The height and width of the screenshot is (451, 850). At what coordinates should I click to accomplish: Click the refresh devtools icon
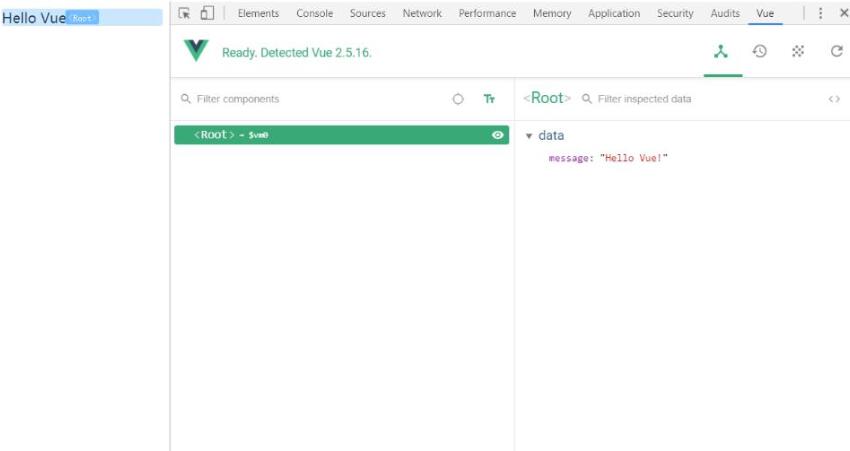point(836,52)
